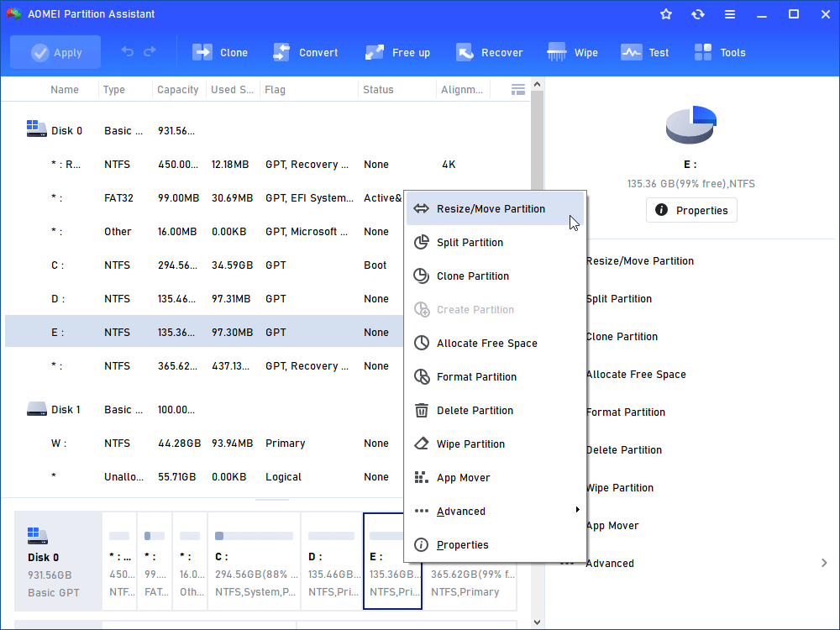Click Delete Partition in right panel
The height and width of the screenshot is (630, 840).
(x=624, y=450)
